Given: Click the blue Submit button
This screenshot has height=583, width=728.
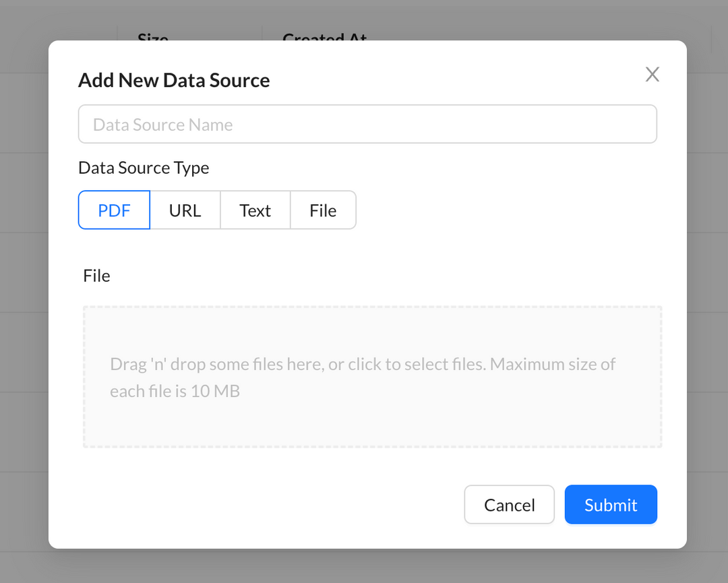Looking at the screenshot, I should click(611, 504).
